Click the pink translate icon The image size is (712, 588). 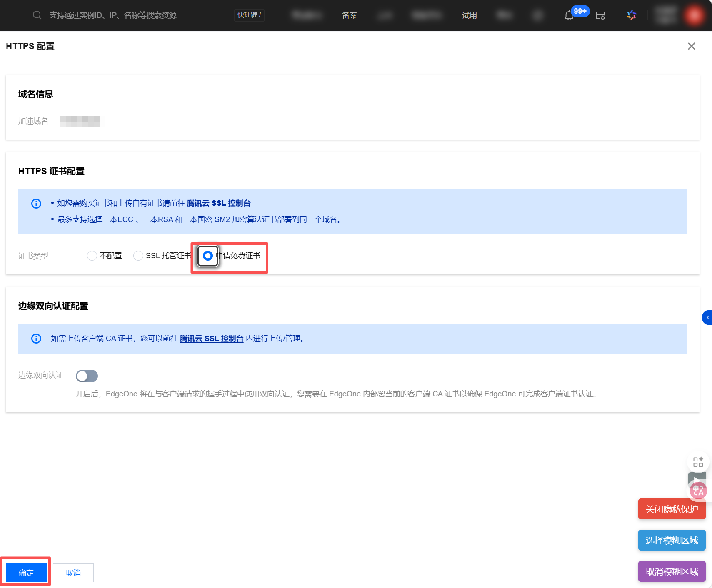(x=698, y=491)
